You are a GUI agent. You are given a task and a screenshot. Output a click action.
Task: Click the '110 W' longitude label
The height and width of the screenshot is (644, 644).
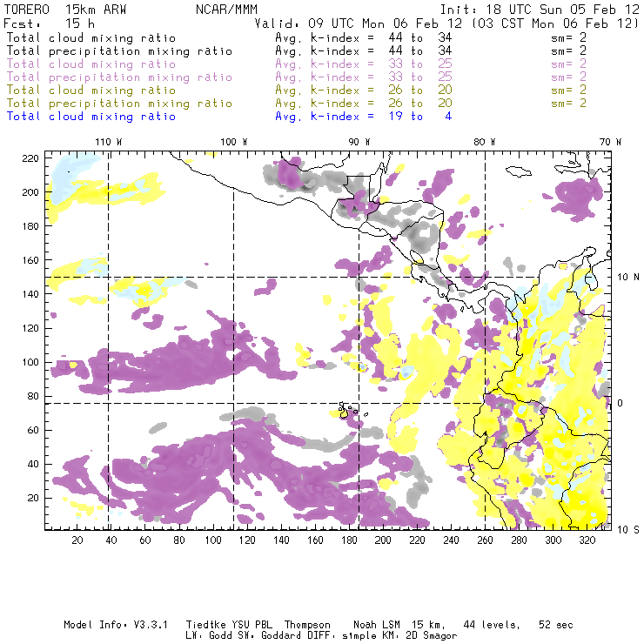109,142
